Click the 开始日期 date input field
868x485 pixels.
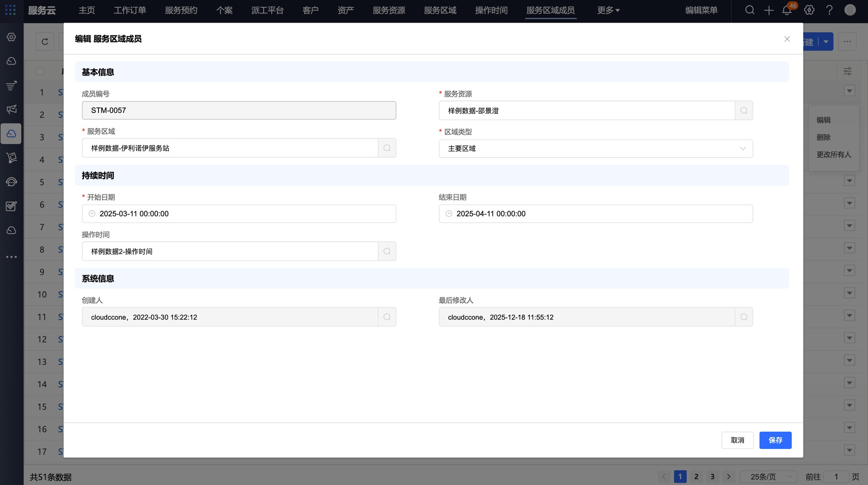[x=239, y=214]
